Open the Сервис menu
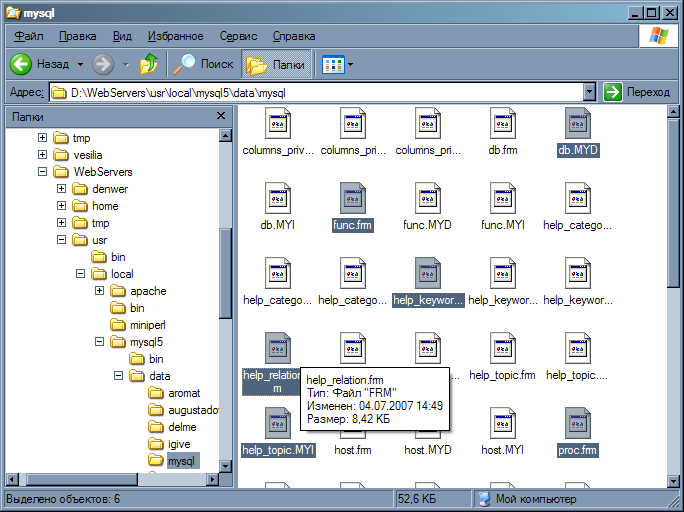 (x=238, y=36)
